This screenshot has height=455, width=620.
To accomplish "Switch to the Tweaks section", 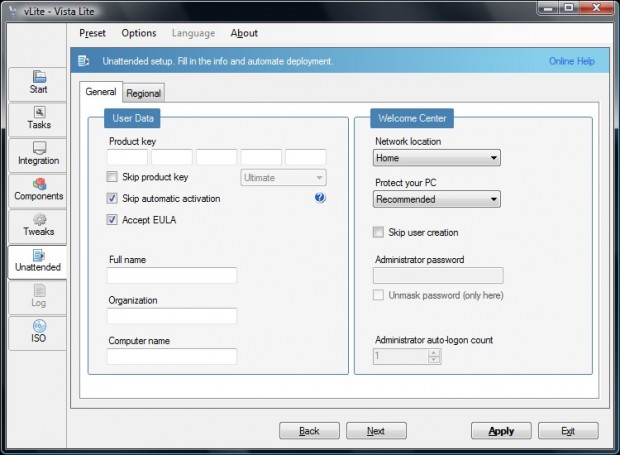I will pyautogui.click(x=38, y=226).
